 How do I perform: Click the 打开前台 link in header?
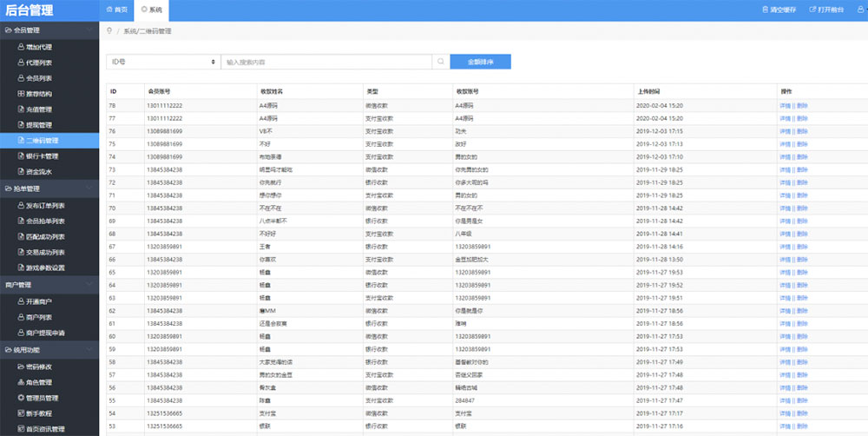click(x=826, y=10)
